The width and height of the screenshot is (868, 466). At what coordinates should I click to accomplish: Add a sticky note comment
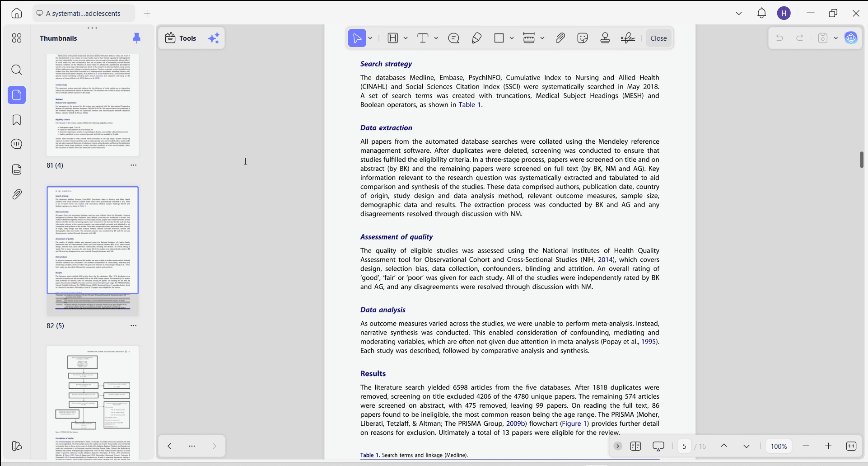point(454,38)
